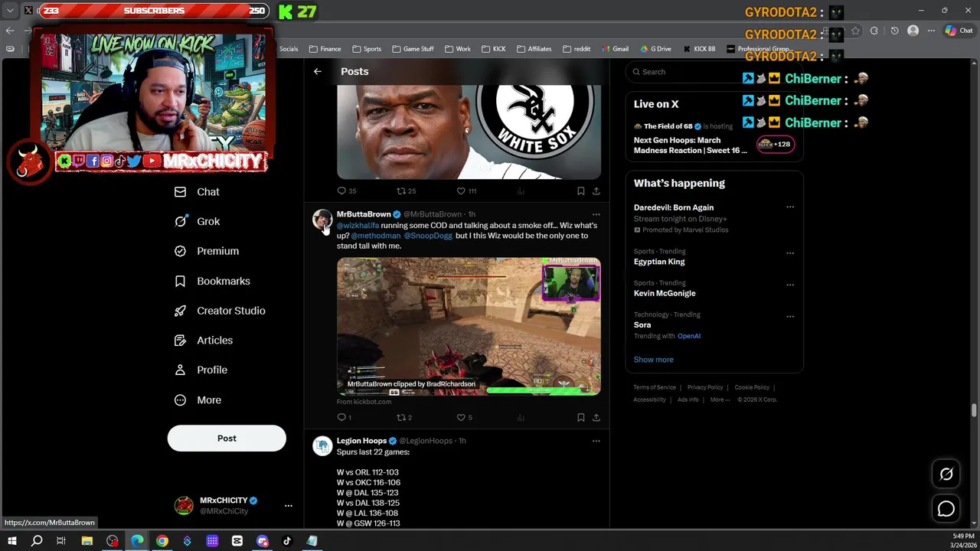The image size is (980, 551).
Task: Click the MRxCHICITY account avatar
Action: point(184,505)
